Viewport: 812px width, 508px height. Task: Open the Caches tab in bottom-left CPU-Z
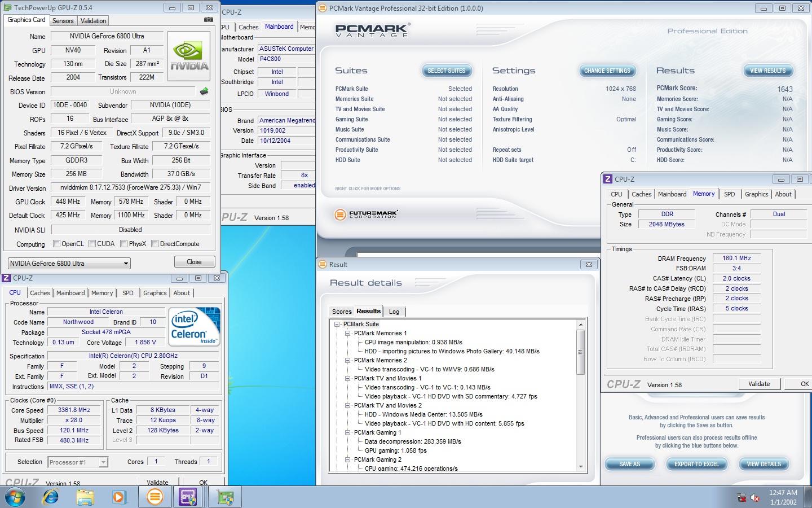pyautogui.click(x=40, y=293)
